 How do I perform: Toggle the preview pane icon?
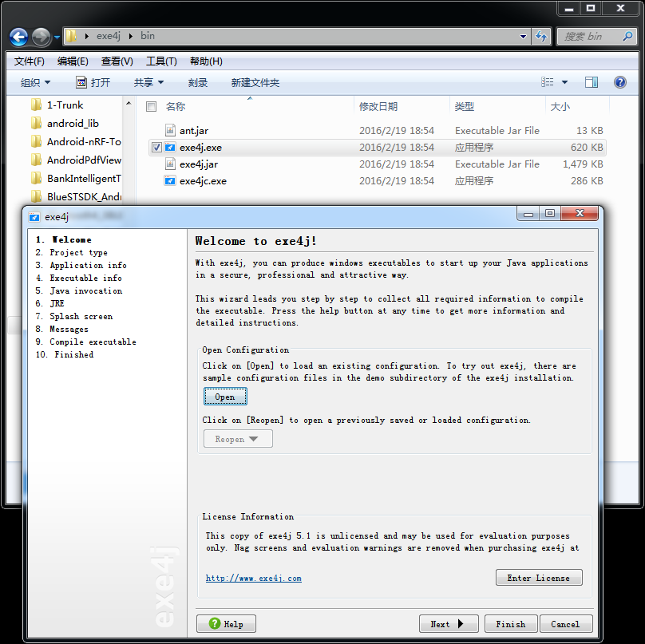click(x=592, y=82)
